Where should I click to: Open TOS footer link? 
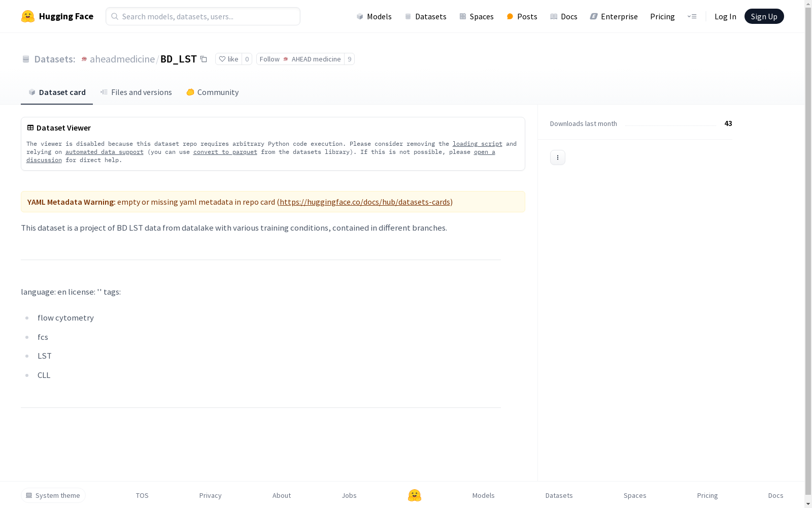pos(142,495)
